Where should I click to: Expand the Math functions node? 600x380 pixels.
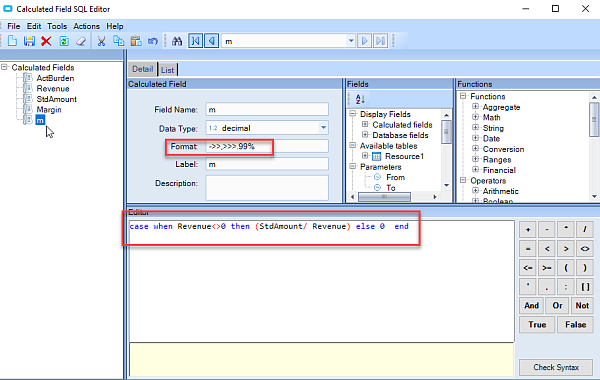pyautogui.click(x=475, y=117)
